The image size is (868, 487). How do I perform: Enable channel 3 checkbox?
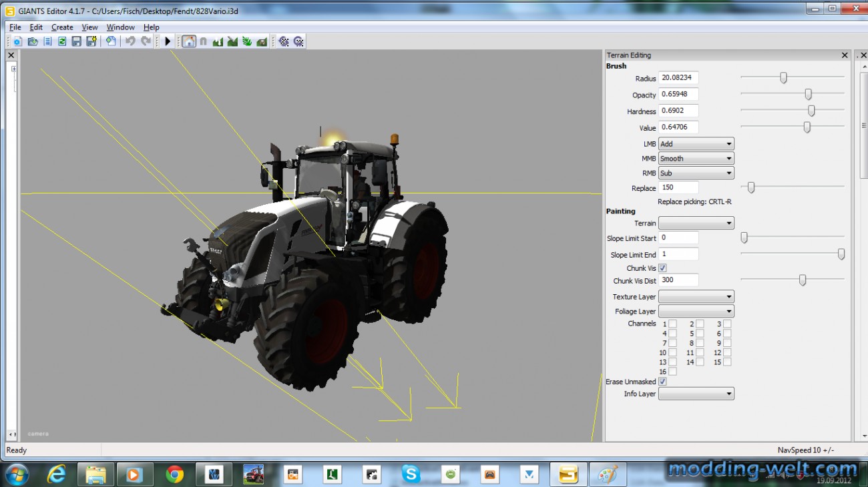pos(727,324)
